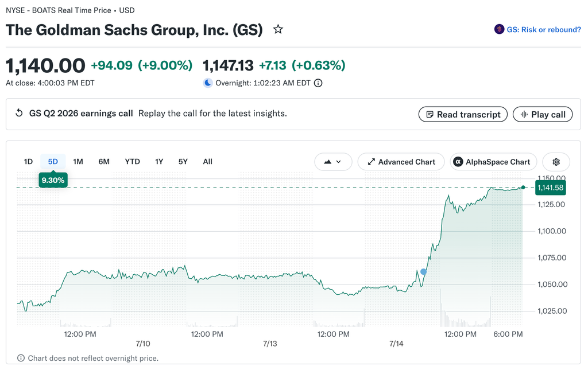Click the overnight price 1,147.13
This screenshot has height=374, width=588.
[x=228, y=65]
